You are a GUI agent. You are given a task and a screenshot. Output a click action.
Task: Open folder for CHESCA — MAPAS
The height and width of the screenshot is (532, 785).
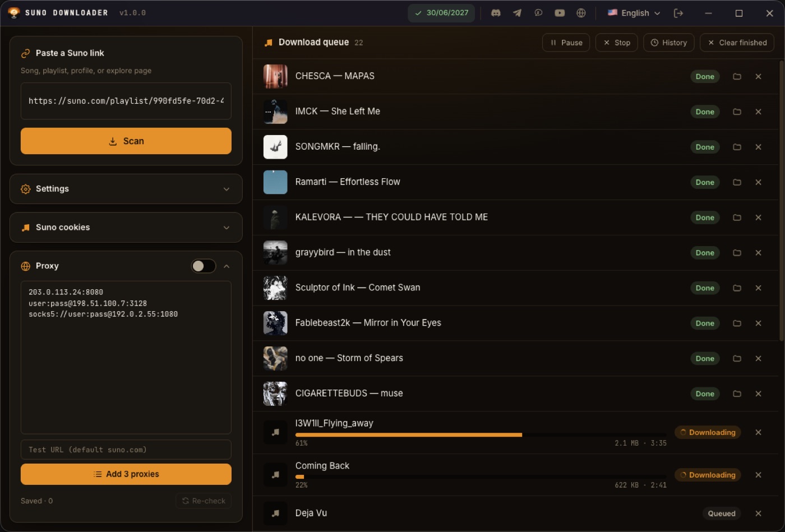pos(737,76)
